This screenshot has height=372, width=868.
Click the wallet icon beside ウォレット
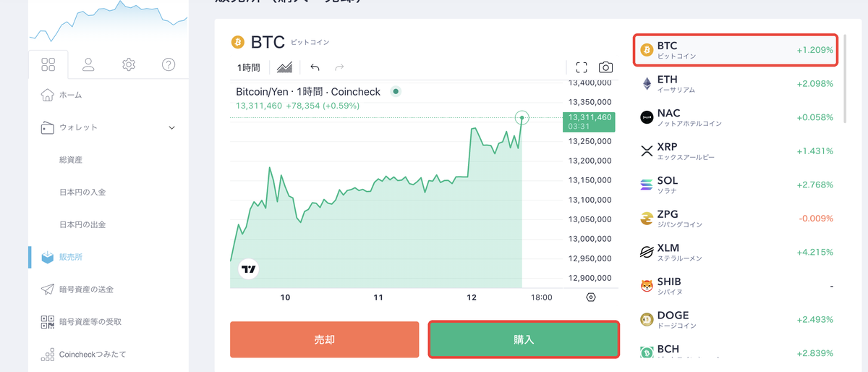click(48, 127)
